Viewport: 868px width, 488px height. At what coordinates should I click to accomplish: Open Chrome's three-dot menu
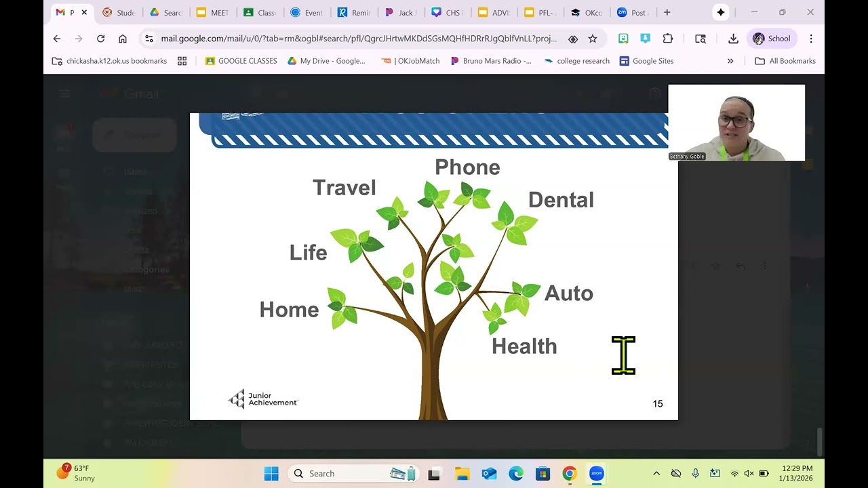pos(811,39)
